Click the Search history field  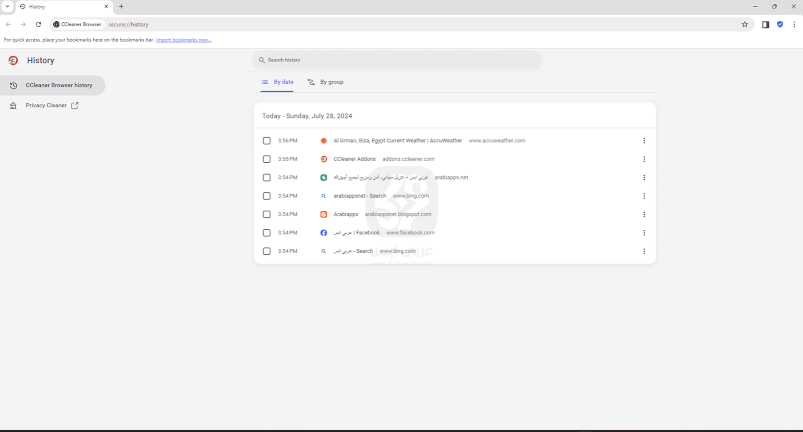(x=397, y=60)
